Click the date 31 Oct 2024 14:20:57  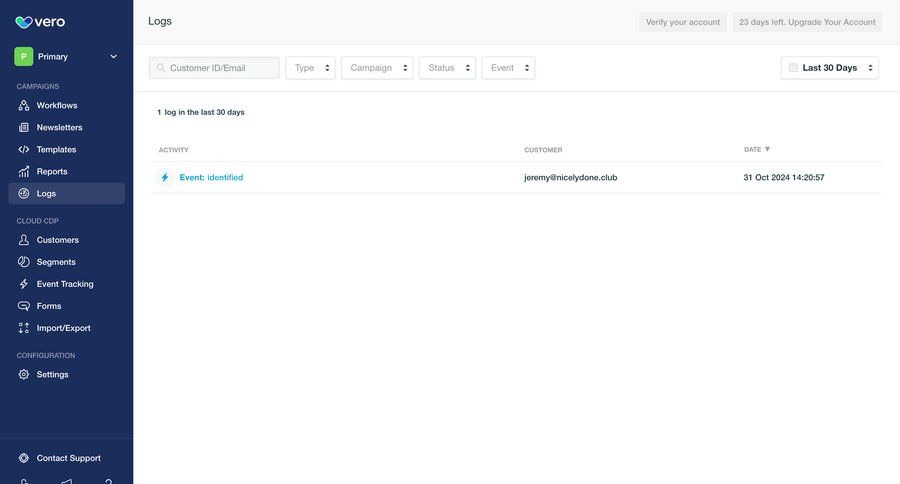(783, 177)
